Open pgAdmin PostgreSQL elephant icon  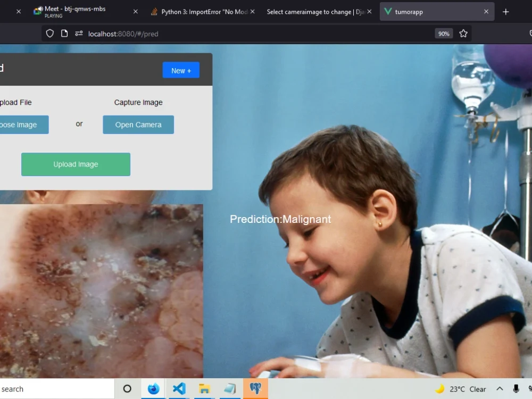(x=255, y=389)
